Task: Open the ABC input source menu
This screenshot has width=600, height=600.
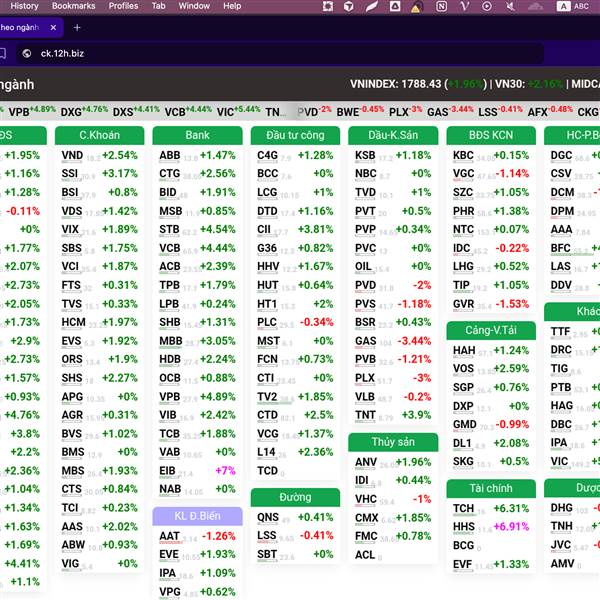Action: click(x=573, y=6)
